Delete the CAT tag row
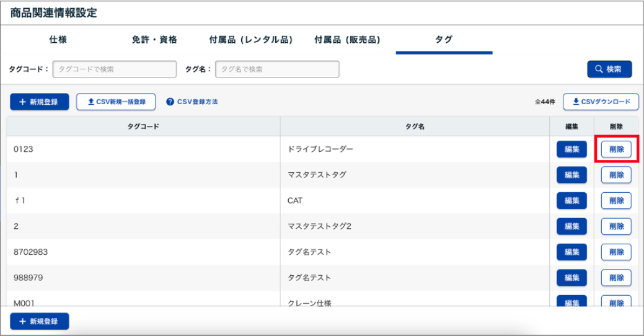 coord(616,201)
